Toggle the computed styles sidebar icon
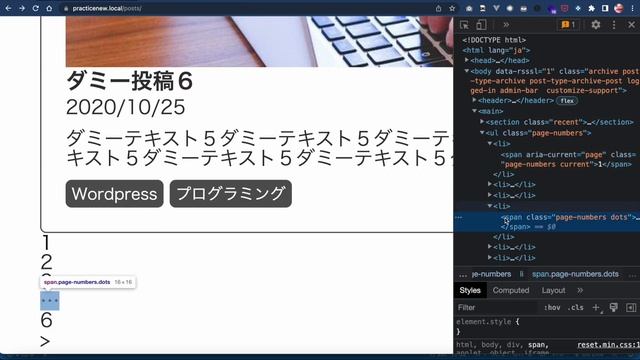The width and height of the screenshot is (640, 360). pos(631,307)
